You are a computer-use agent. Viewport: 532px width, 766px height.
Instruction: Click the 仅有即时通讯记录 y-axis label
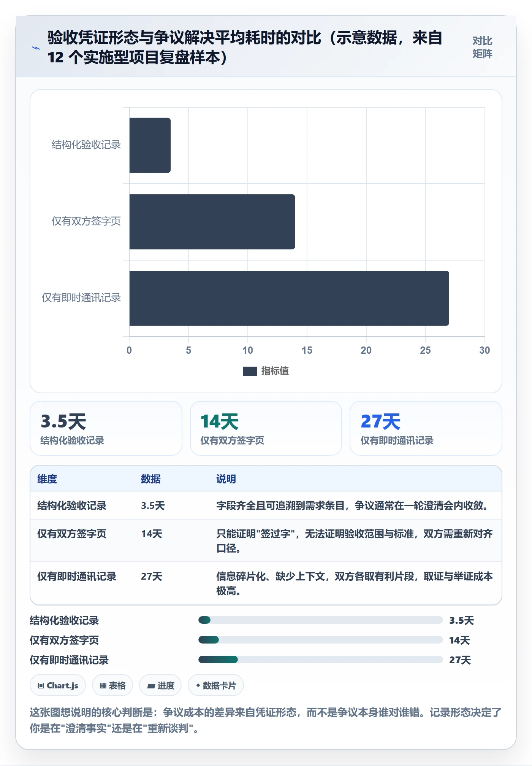81,298
